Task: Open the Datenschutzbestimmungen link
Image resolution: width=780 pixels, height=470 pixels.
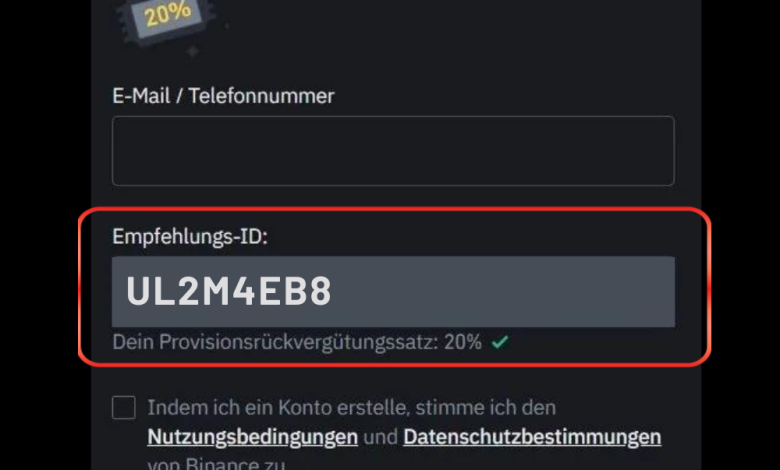Action: point(532,437)
